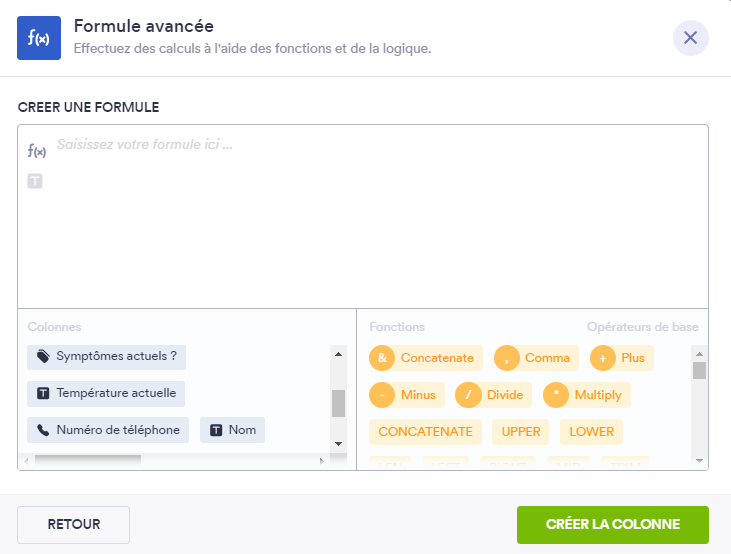Click CRÉER LA COLONNE button
The height and width of the screenshot is (554, 731).
(x=612, y=524)
